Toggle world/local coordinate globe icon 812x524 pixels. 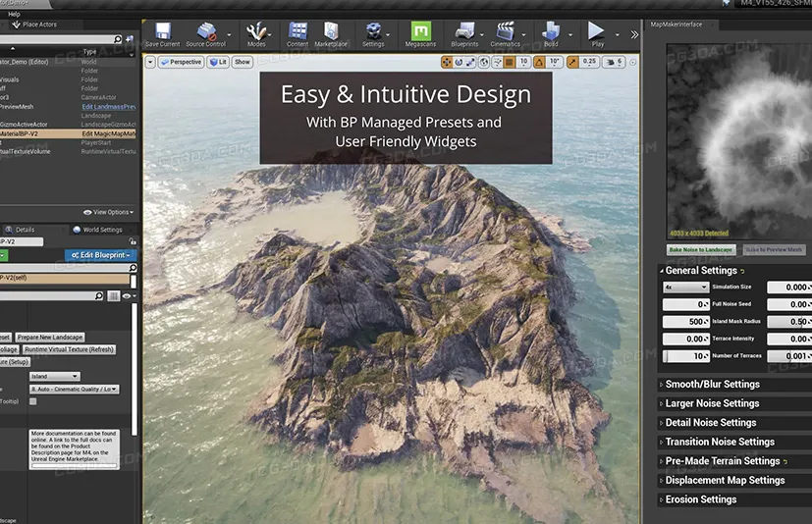point(484,62)
